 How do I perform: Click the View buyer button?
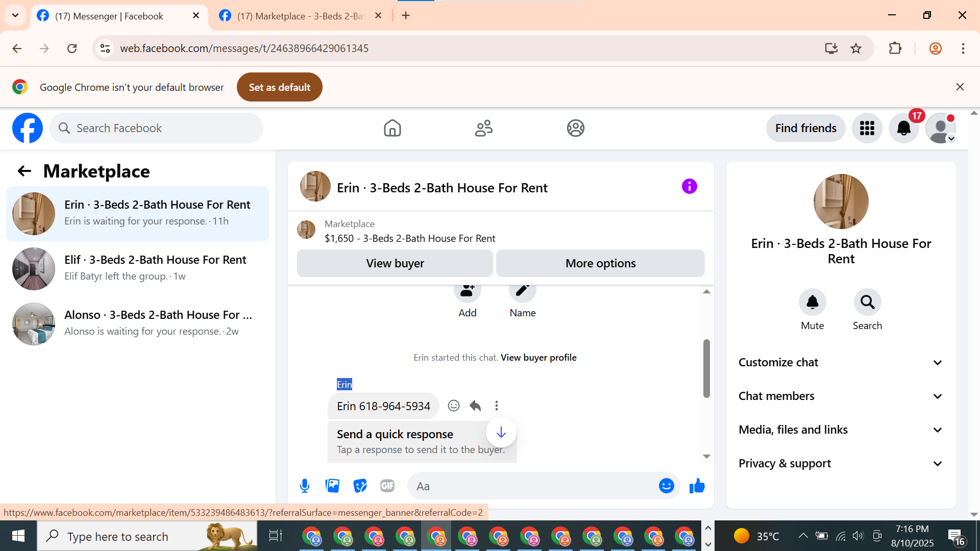(x=395, y=263)
